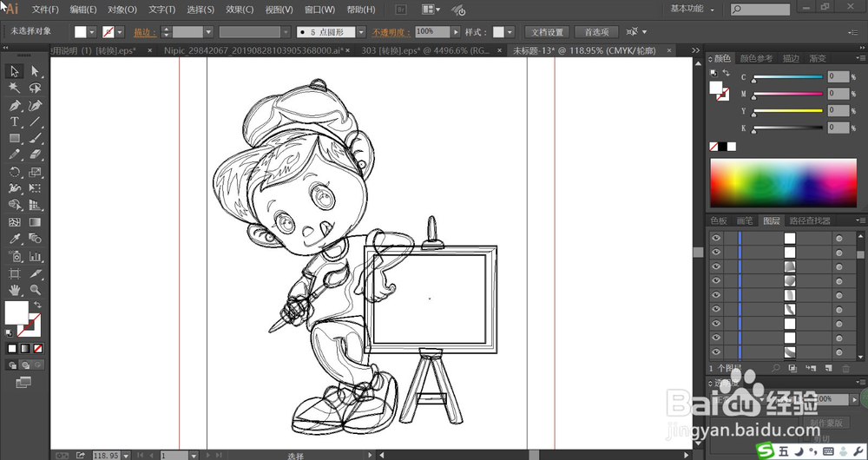Image resolution: width=868 pixels, height=460 pixels.
Task: Select the Lasso tool
Action: pyautogui.click(x=36, y=88)
